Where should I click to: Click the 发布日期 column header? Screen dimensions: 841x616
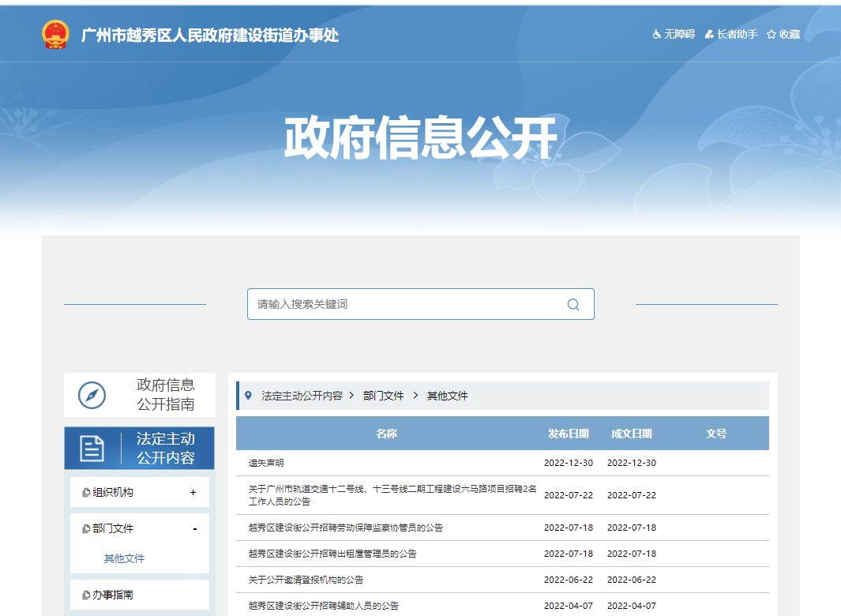[569, 434]
